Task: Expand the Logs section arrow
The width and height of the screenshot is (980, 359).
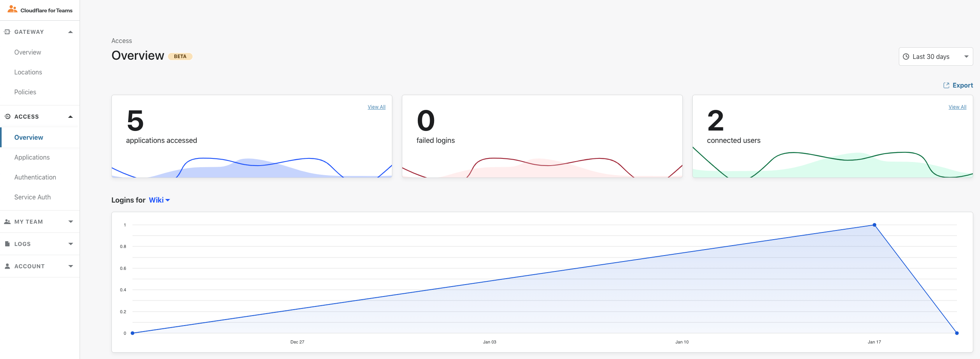Action: click(x=70, y=244)
